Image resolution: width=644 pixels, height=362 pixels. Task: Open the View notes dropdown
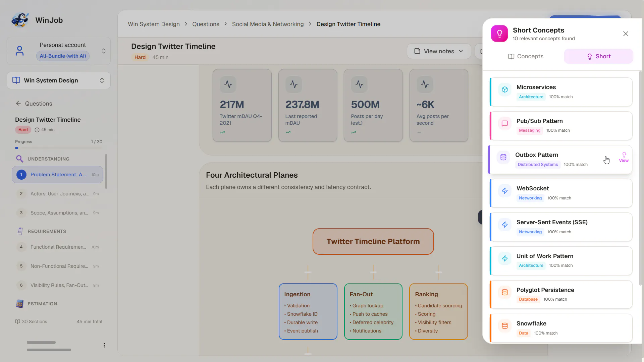pyautogui.click(x=439, y=51)
